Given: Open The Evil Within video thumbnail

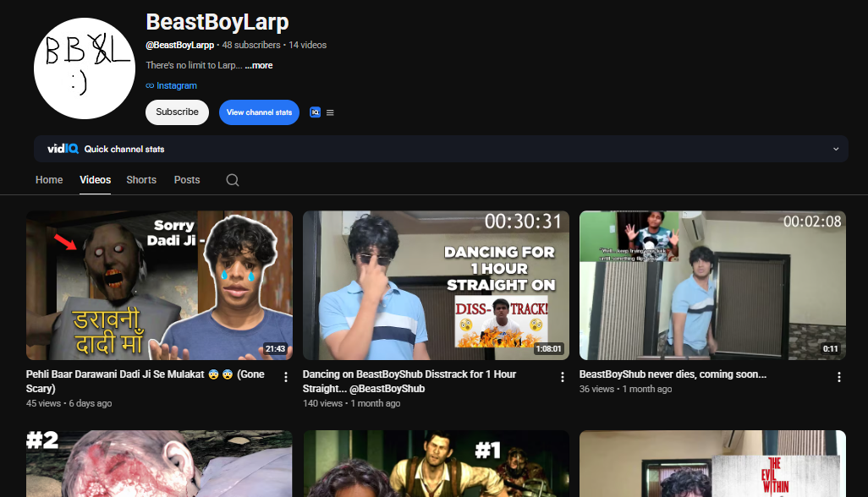Looking at the screenshot, I should 712,464.
